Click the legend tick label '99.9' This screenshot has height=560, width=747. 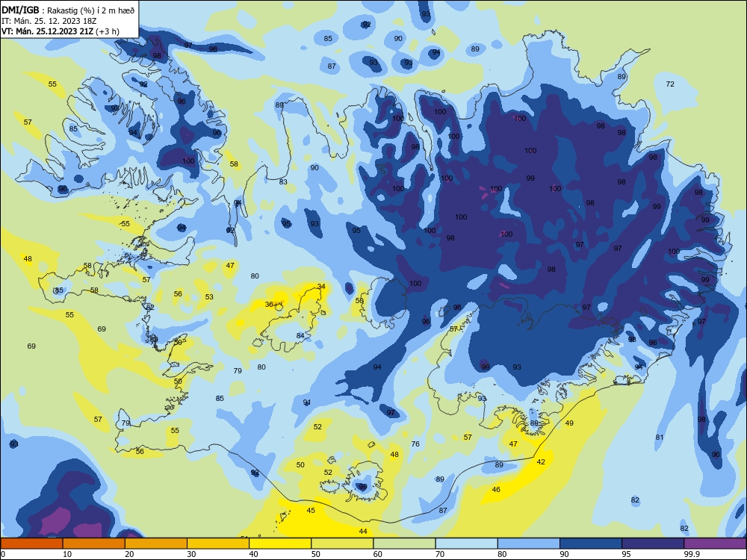[x=692, y=554]
